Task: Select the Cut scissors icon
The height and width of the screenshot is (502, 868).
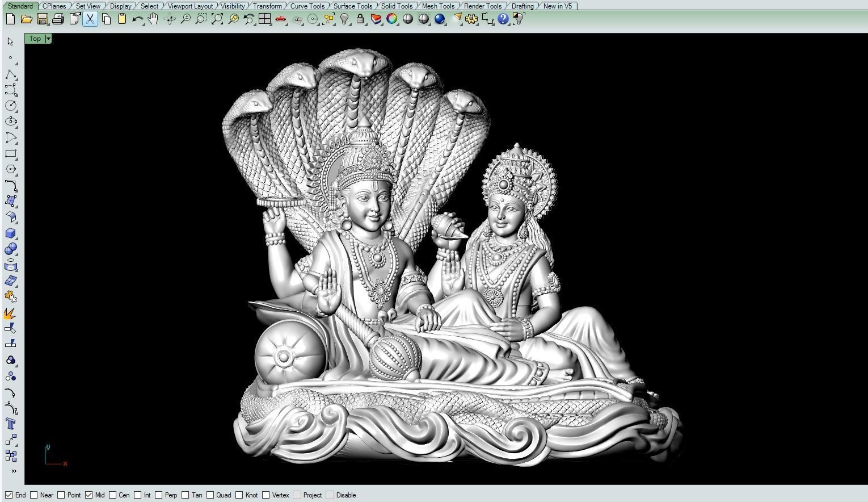Action: [x=90, y=19]
